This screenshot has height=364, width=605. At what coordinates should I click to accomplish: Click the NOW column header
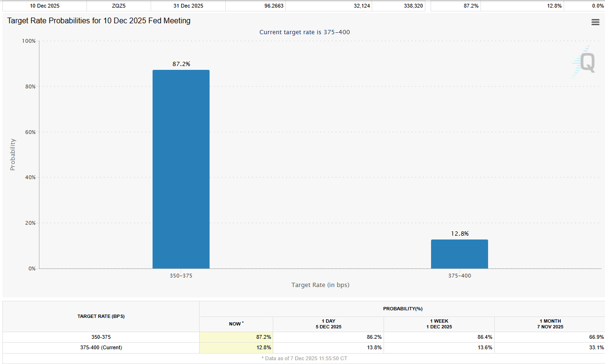pyautogui.click(x=236, y=324)
